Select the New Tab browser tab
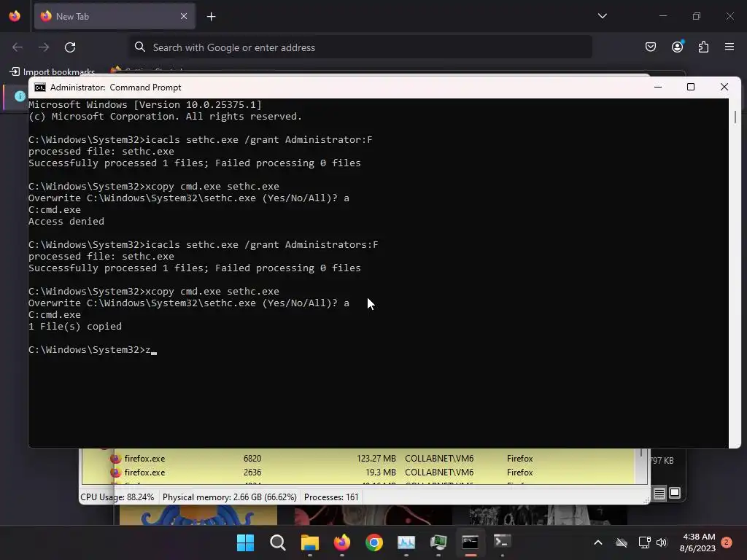 (115, 16)
